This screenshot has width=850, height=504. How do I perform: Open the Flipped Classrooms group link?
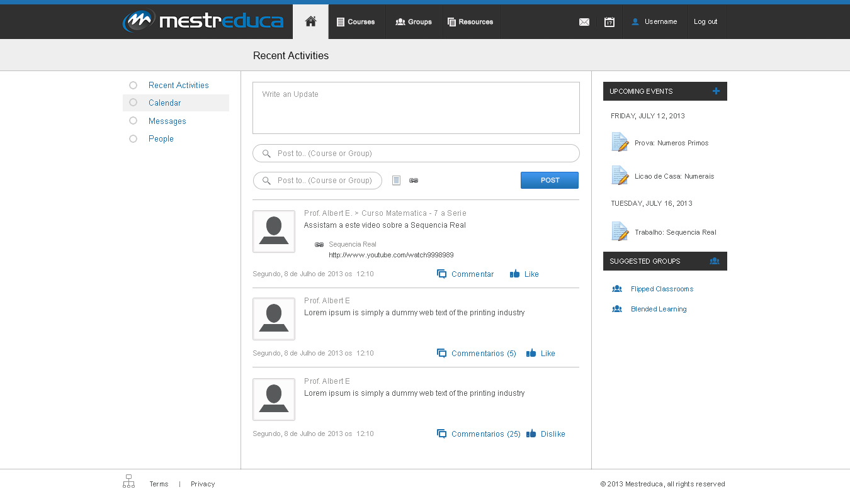(x=662, y=289)
